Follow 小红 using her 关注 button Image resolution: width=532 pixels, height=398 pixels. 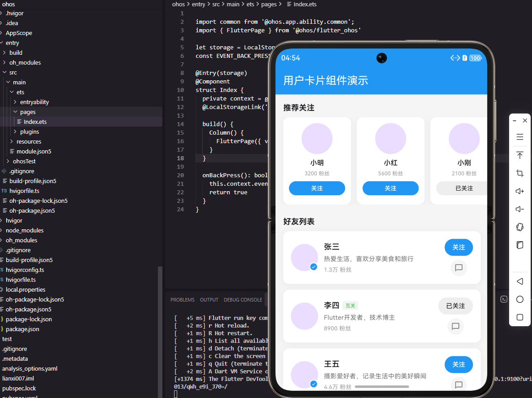pyautogui.click(x=391, y=188)
